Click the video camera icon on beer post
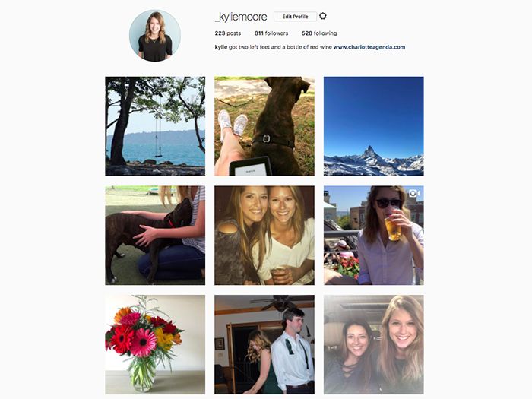The width and height of the screenshot is (532, 399). click(x=415, y=193)
